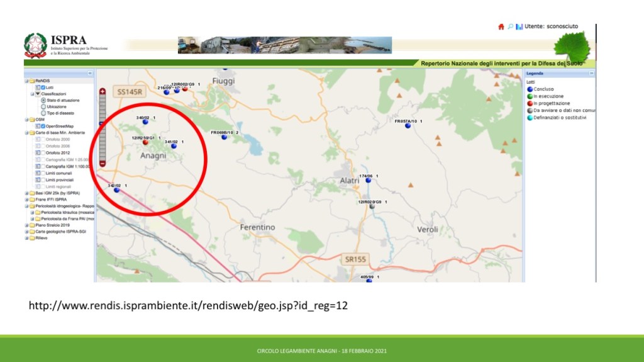
Task: Select Tipo di dissesto classification
Action: click(x=43, y=113)
